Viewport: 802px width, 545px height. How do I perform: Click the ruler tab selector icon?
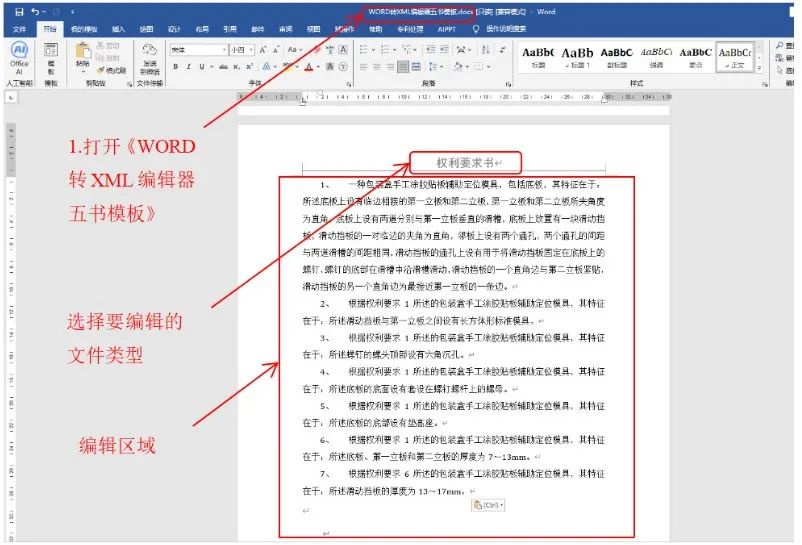[11, 96]
